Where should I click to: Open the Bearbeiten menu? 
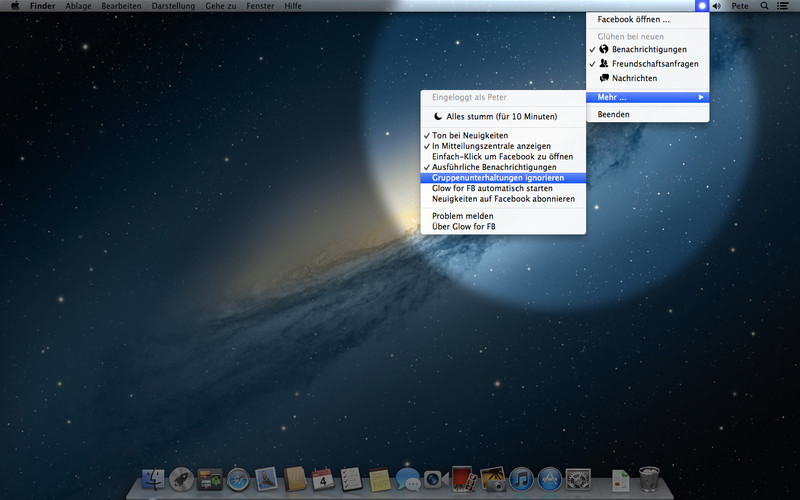[x=121, y=6]
